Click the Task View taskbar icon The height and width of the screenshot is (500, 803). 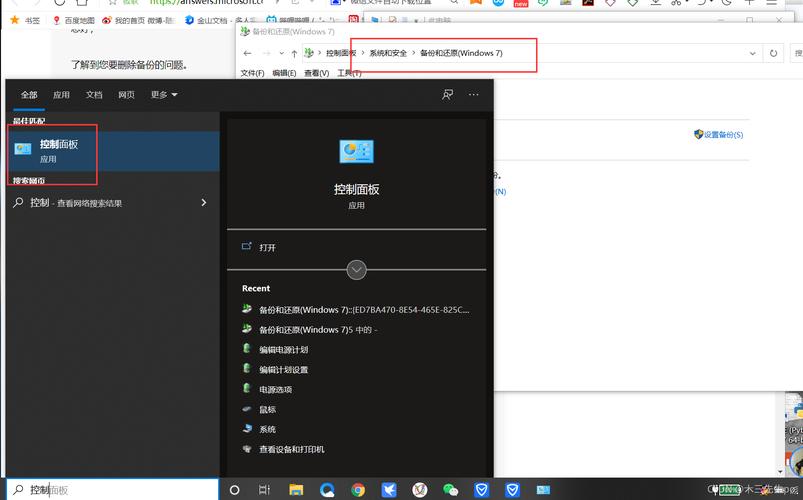264,490
